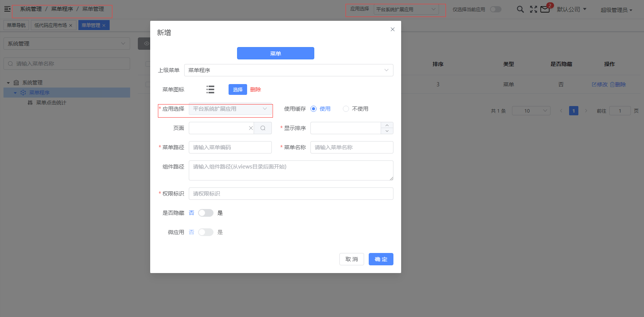Click the 确定 confirm button
The image size is (644, 317).
point(381,259)
